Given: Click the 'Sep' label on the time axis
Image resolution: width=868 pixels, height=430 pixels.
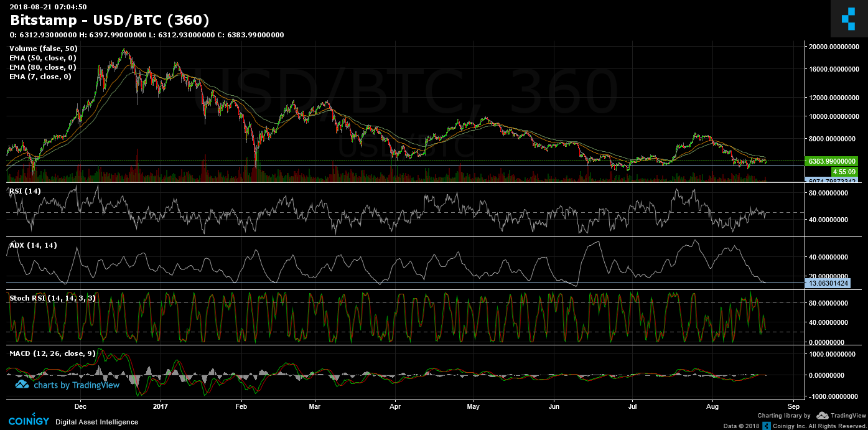Looking at the screenshot, I should tap(793, 406).
